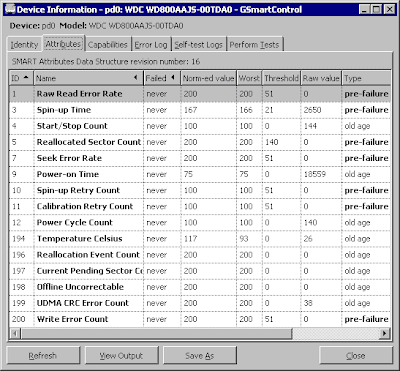Image resolution: width=400 pixels, height=371 pixels.
Task: Sort by the ID column header
Action: pos(21,78)
